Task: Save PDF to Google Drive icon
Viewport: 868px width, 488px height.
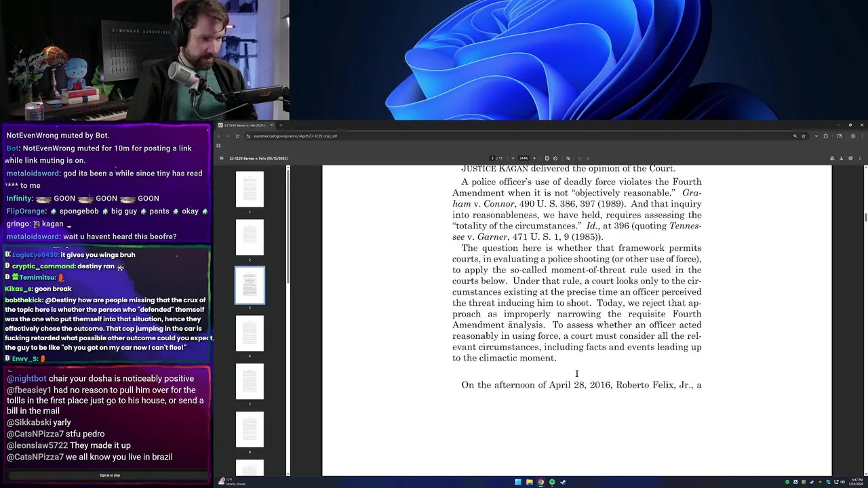Action: pyautogui.click(x=832, y=159)
